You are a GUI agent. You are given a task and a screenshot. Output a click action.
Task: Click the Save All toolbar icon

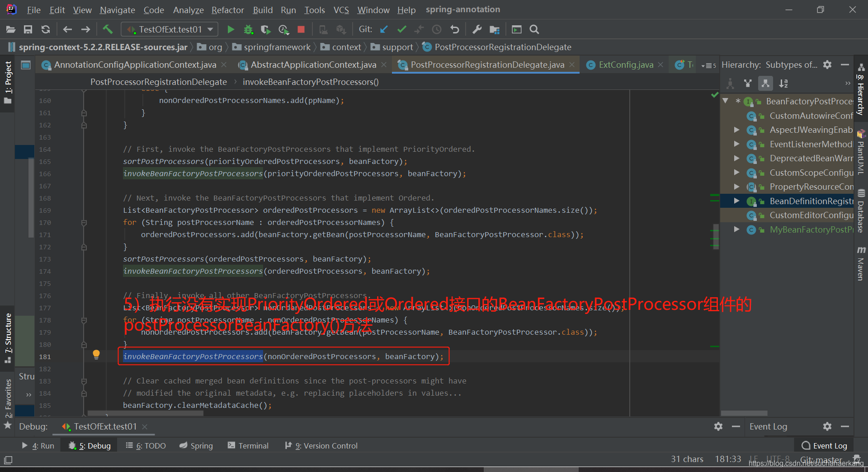pyautogui.click(x=28, y=29)
